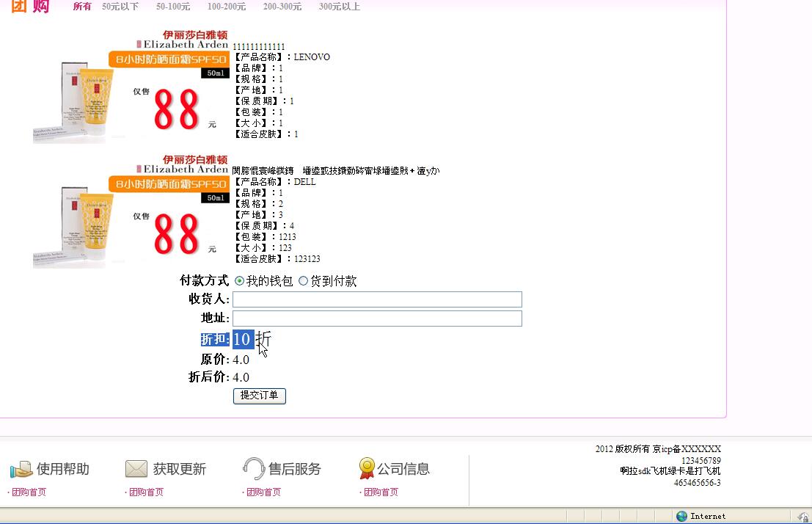Click the 【规 格】：2 text

pos(258,204)
